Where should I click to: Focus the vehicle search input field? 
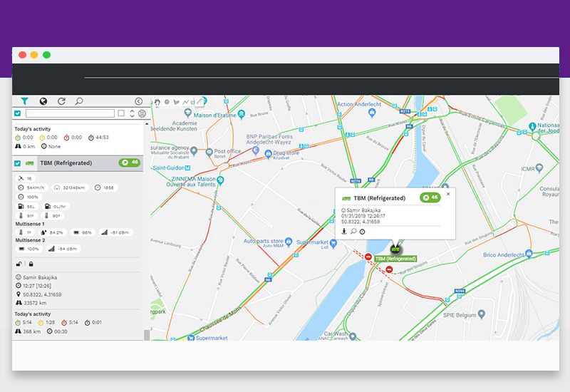[70, 113]
